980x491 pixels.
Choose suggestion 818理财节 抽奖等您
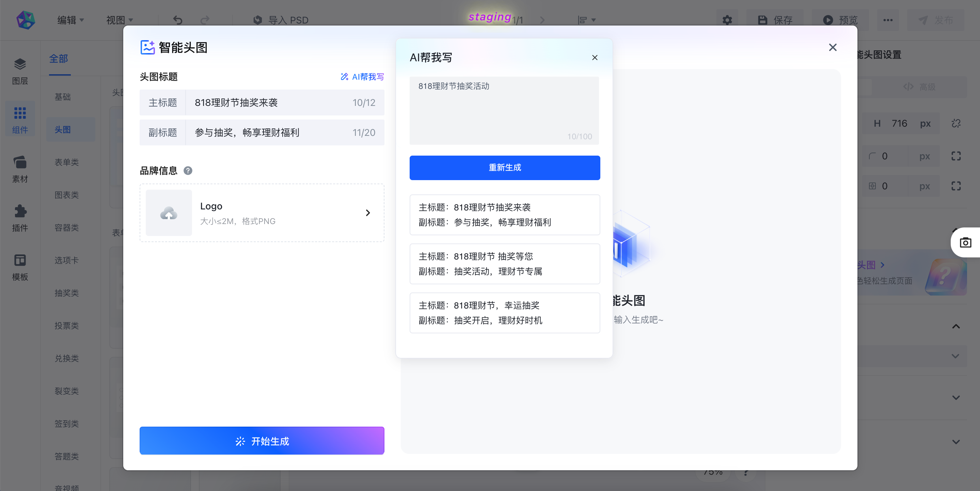point(505,264)
